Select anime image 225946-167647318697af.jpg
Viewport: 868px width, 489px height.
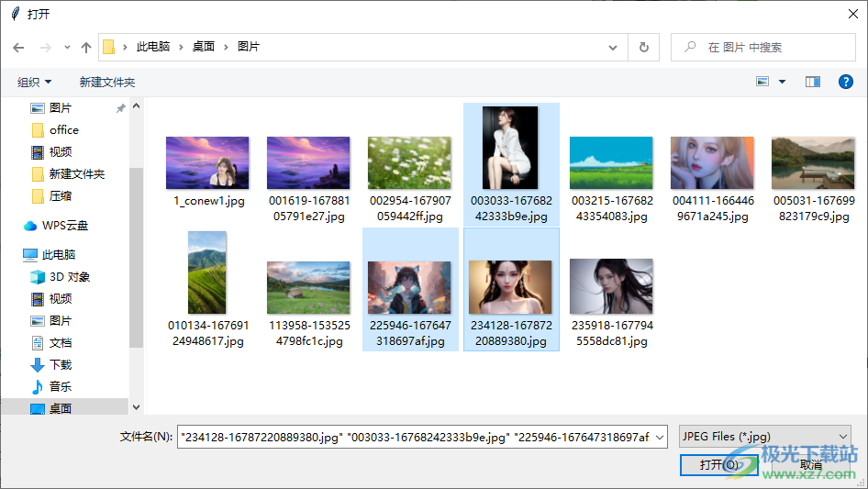tap(410, 289)
